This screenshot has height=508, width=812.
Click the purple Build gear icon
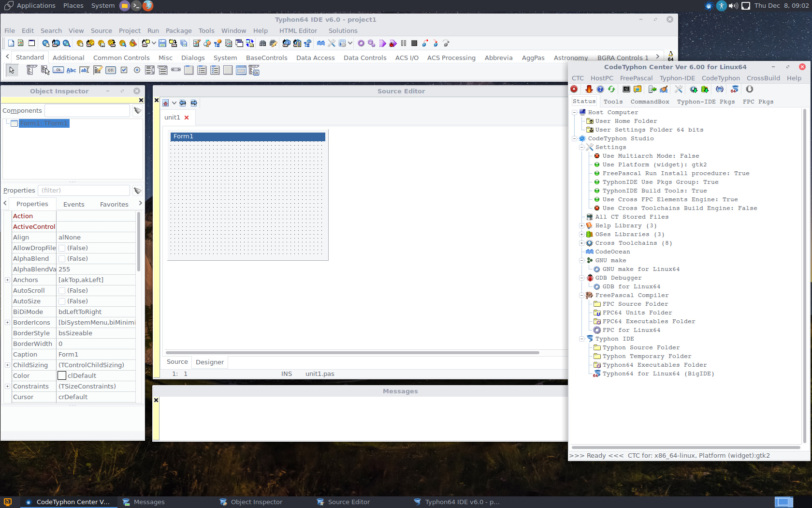[361, 43]
